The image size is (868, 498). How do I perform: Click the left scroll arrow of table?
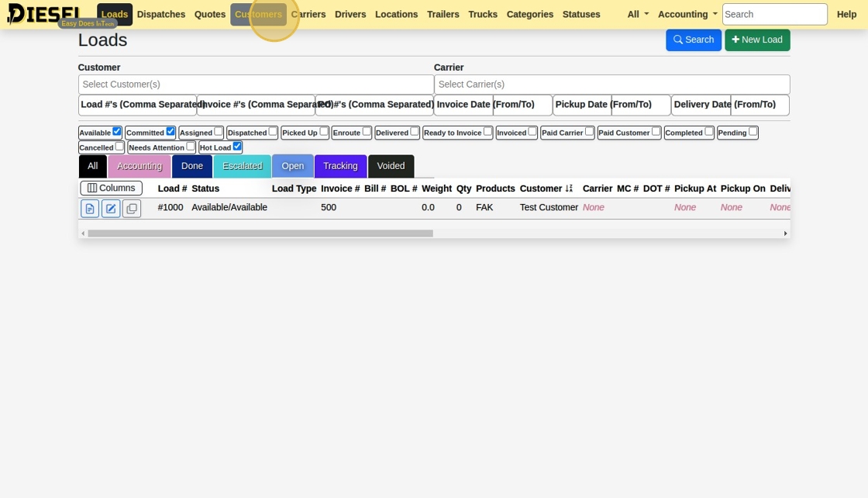point(83,233)
